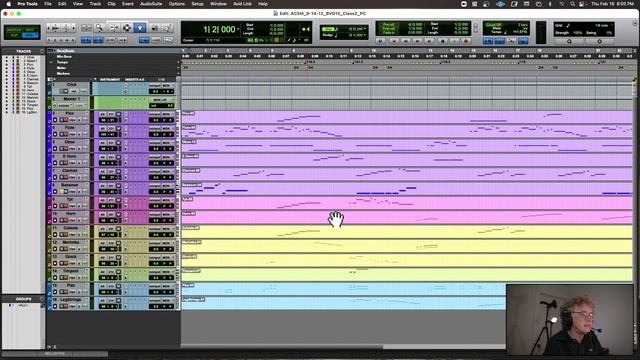Expand the Tempo ruler triangle

click(x=51, y=62)
